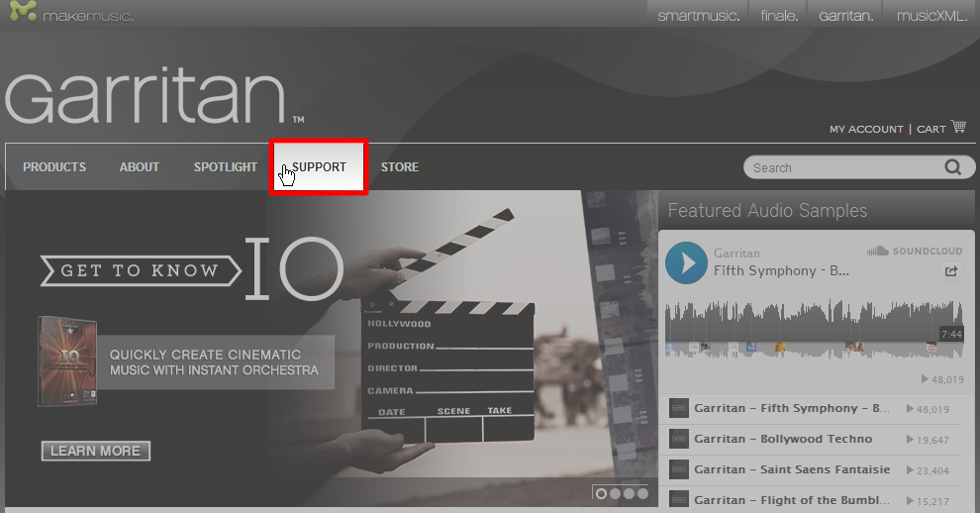Click the shopping cart icon

coord(958,127)
